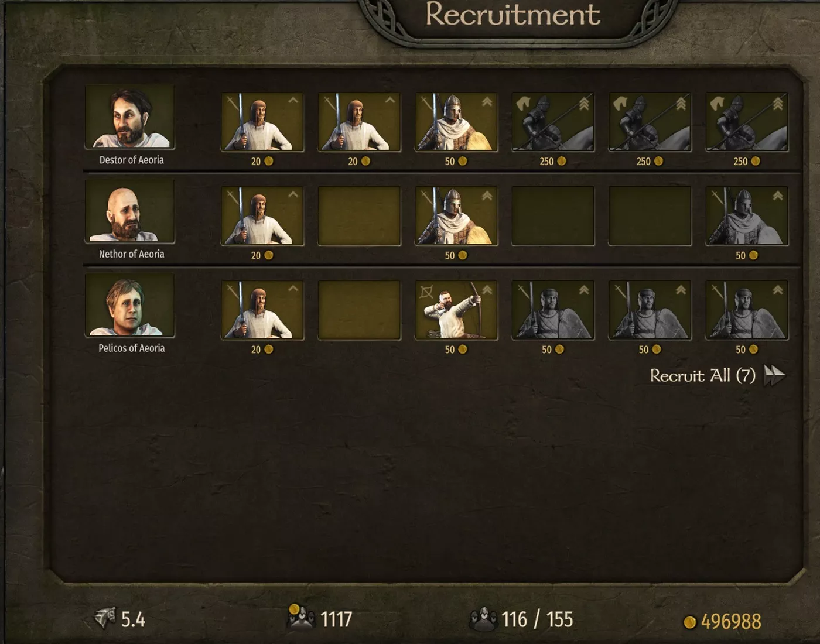Open Destor of Aeoria's portrait
The image size is (820, 644).
pos(129,117)
